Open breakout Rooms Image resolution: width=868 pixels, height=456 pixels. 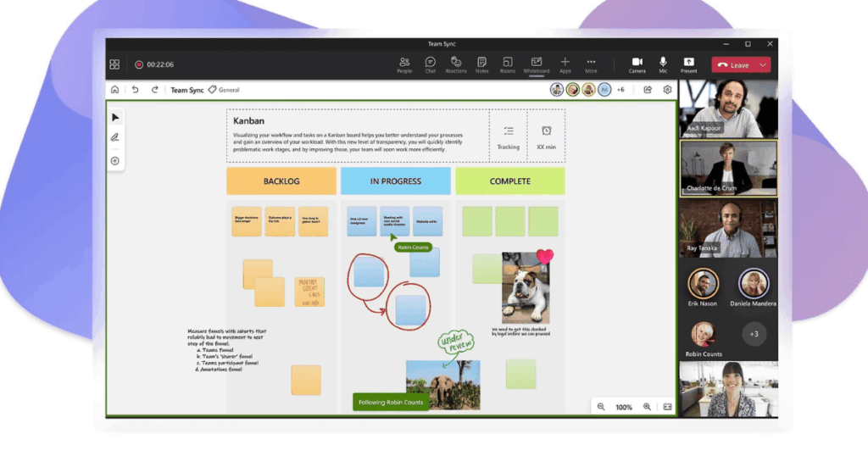pos(508,64)
